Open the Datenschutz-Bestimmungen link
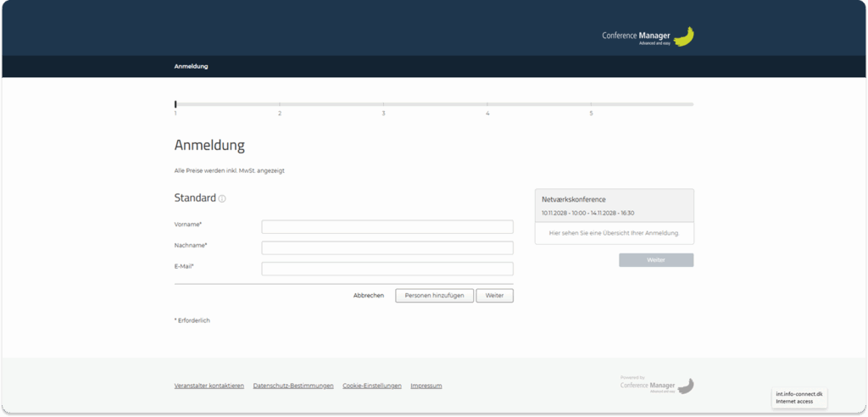 [293, 386]
